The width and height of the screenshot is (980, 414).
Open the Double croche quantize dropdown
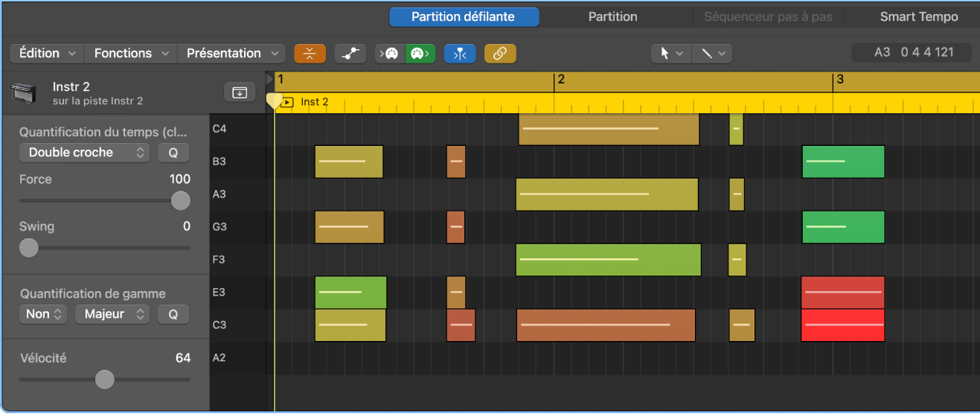pyautogui.click(x=84, y=153)
